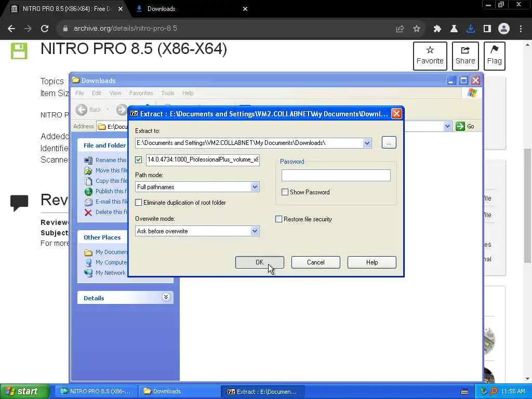The height and width of the screenshot is (399, 532).
Task: Toggle Chrome side panel icon
Action: [x=487, y=29]
